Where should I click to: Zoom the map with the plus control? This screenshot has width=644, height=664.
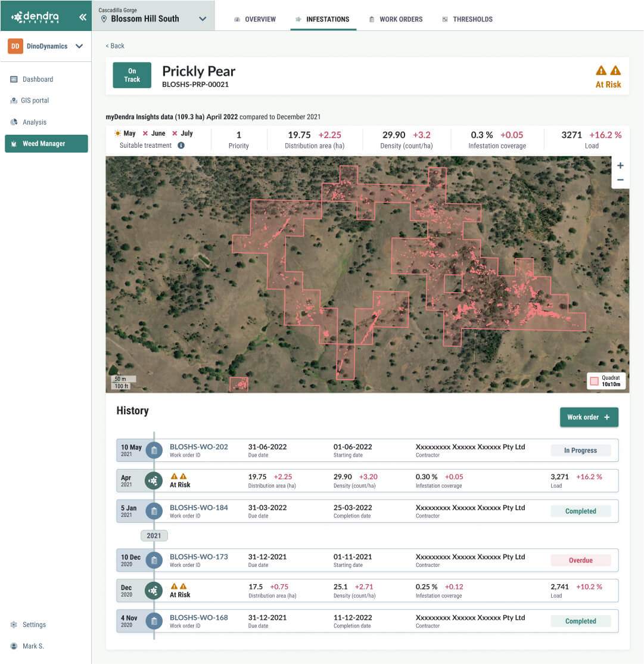pos(620,165)
